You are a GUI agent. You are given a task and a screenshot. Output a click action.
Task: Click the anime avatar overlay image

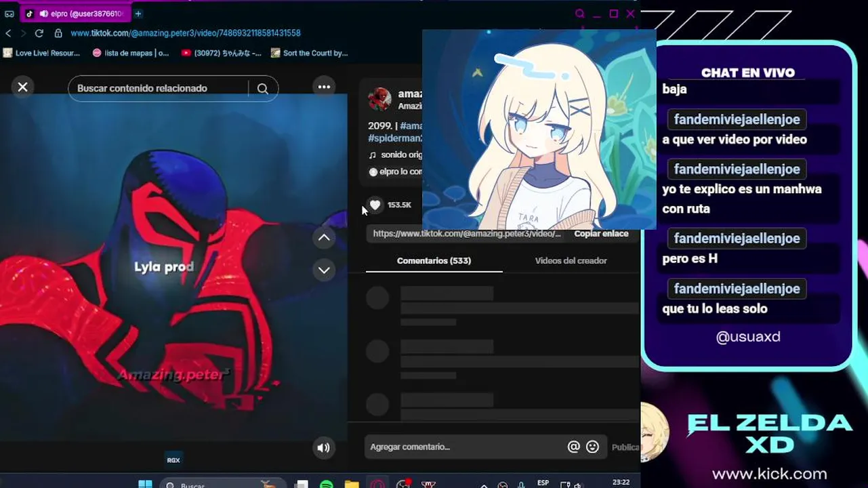click(x=539, y=129)
